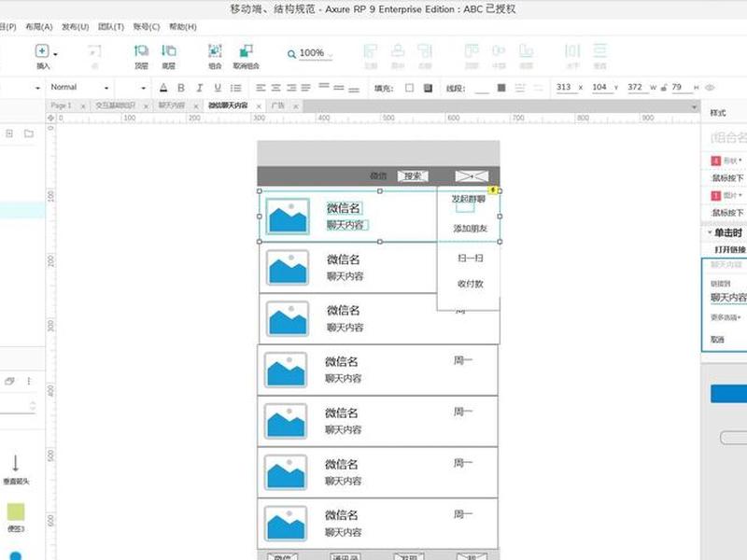Toggle italic text formatting
The height and width of the screenshot is (560, 747).
coord(200,88)
